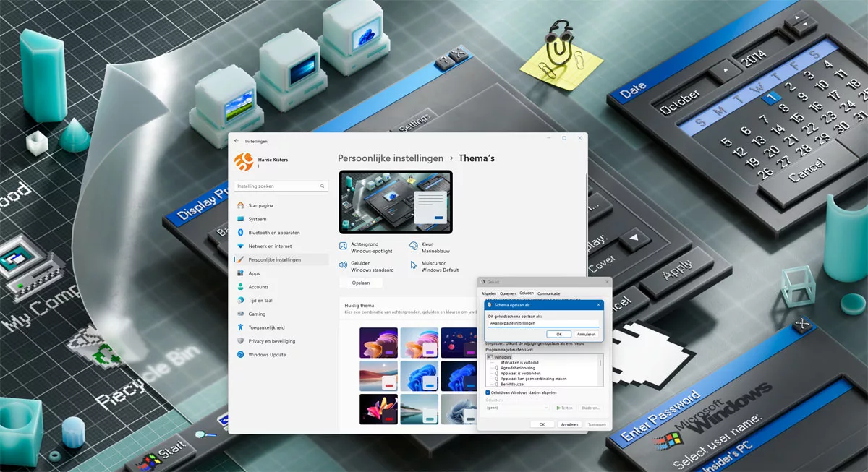Select the 'Afdrukken is voltooid' event row
This screenshot has height=472, width=868.
[519, 363]
